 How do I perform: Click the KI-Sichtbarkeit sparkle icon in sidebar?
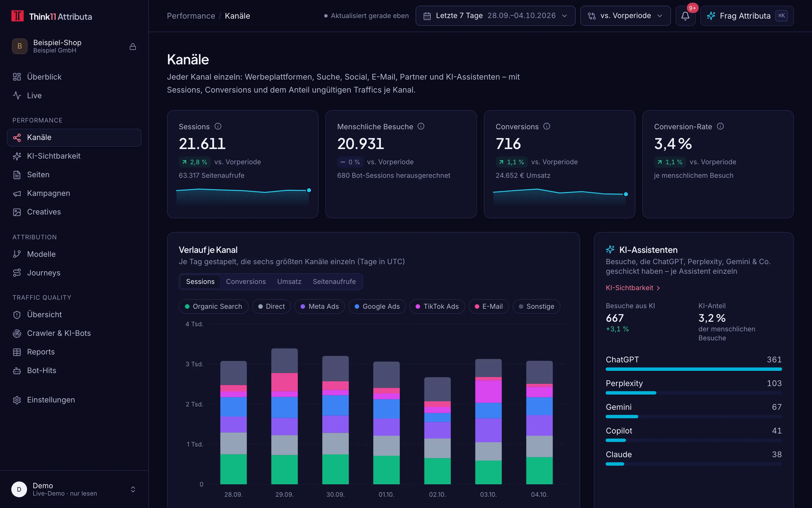point(17,156)
